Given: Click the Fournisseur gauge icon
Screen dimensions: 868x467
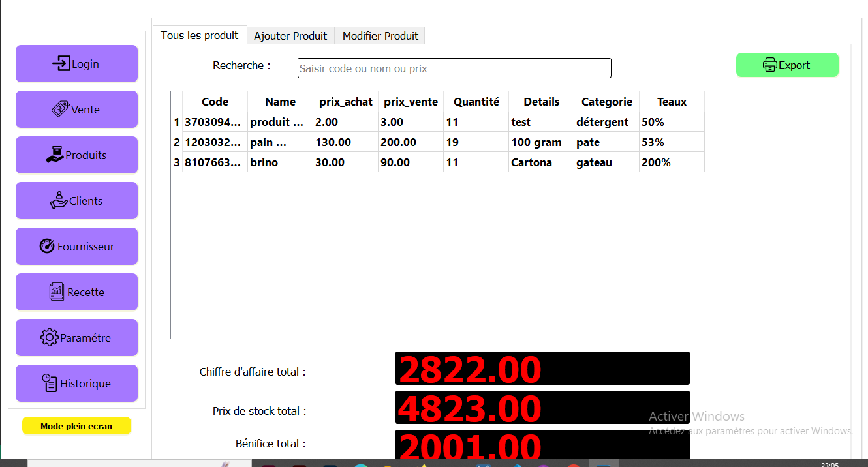Looking at the screenshot, I should pyautogui.click(x=48, y=246).
